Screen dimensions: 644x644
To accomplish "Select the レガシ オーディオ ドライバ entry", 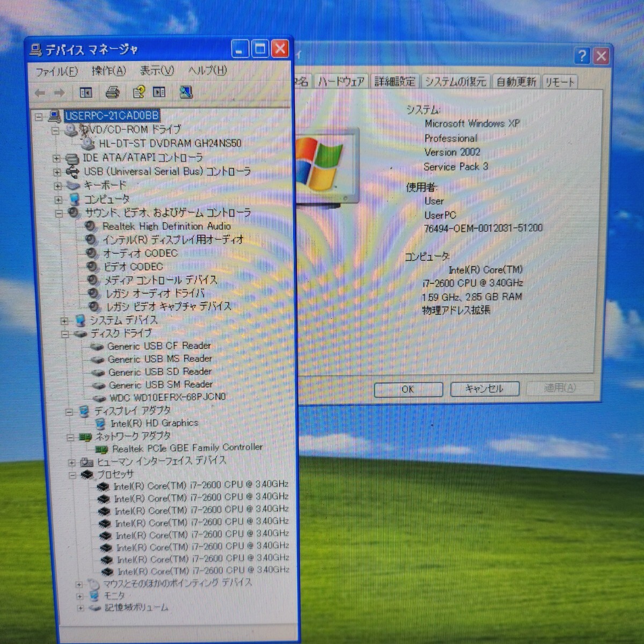I will click(x=155, y=293).
